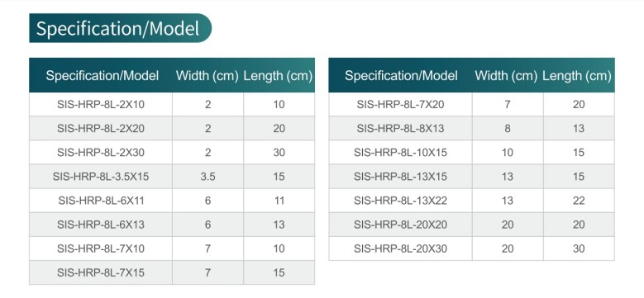Click the right table Length (cm) header
This screenshot has width=644, height=298.
(x=577, y=75)
